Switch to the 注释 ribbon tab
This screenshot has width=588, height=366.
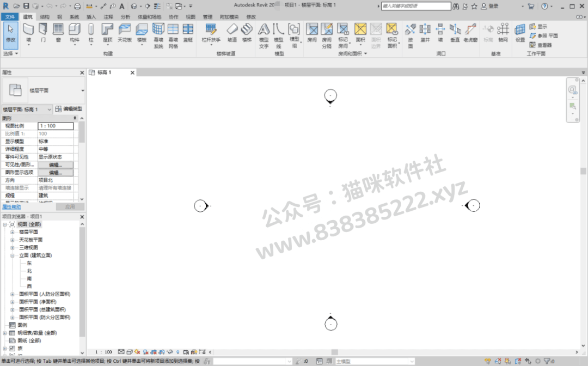(x=108, y=17)
